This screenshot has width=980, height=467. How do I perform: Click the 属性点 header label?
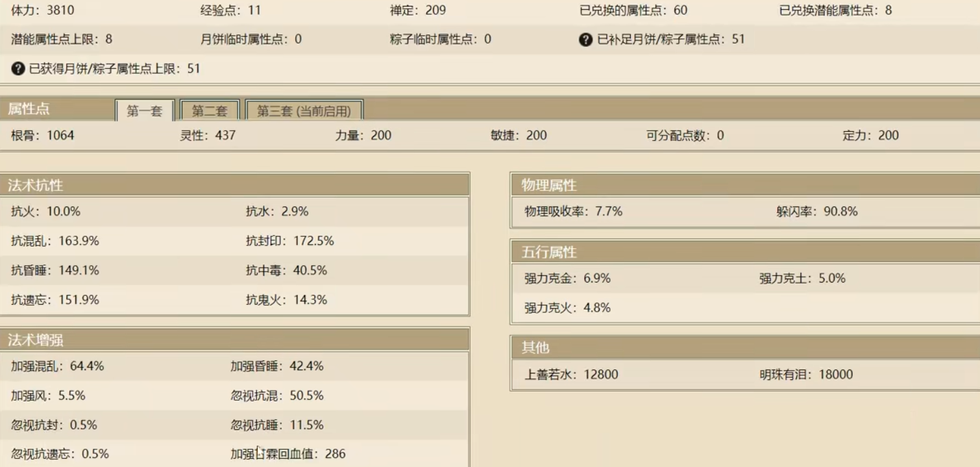pos(29,109)
